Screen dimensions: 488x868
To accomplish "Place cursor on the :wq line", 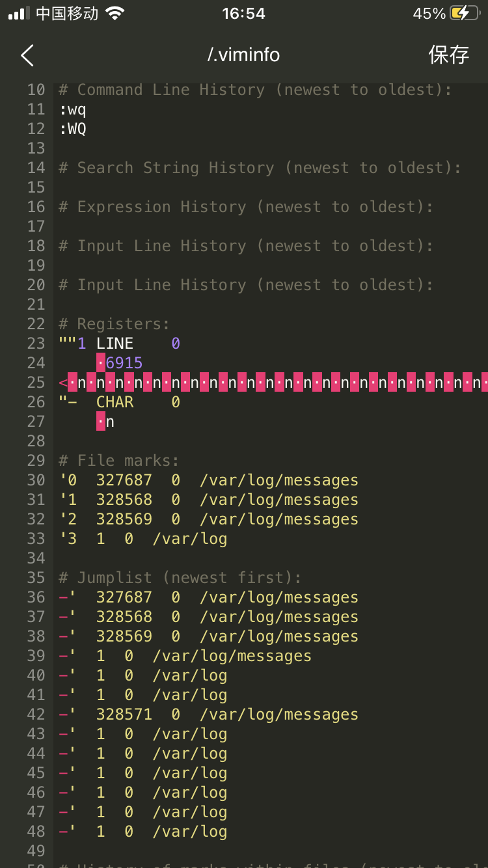I will [72, 109].
